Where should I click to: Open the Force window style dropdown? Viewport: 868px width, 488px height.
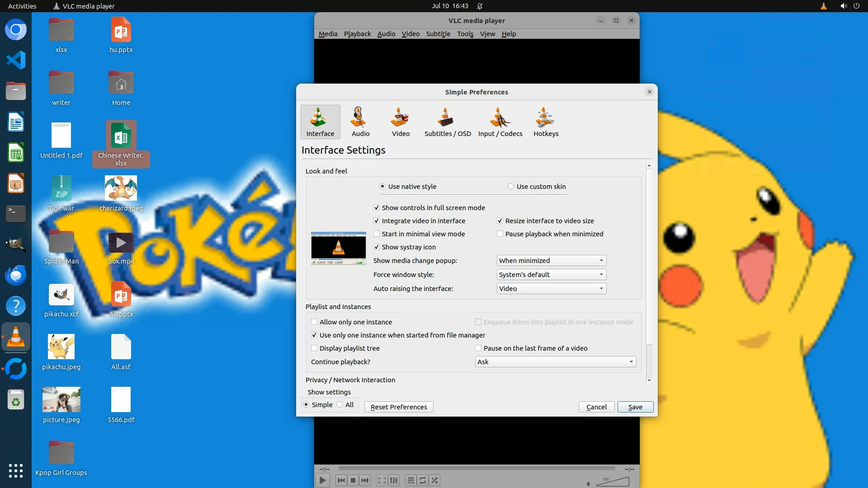tap(551, 275)
